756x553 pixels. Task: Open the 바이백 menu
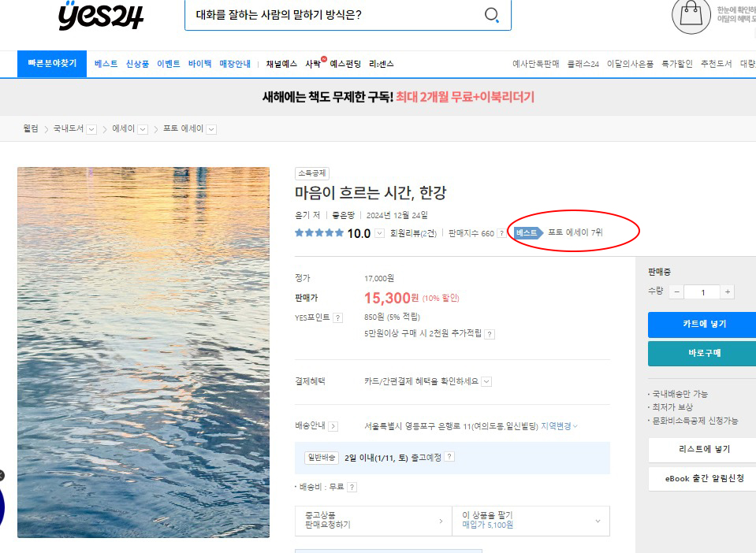200,64
